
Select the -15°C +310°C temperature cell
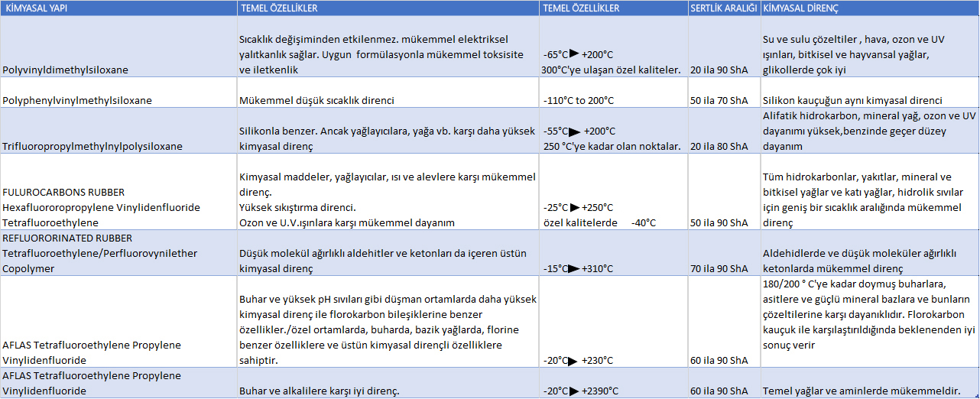click(614, 253)
